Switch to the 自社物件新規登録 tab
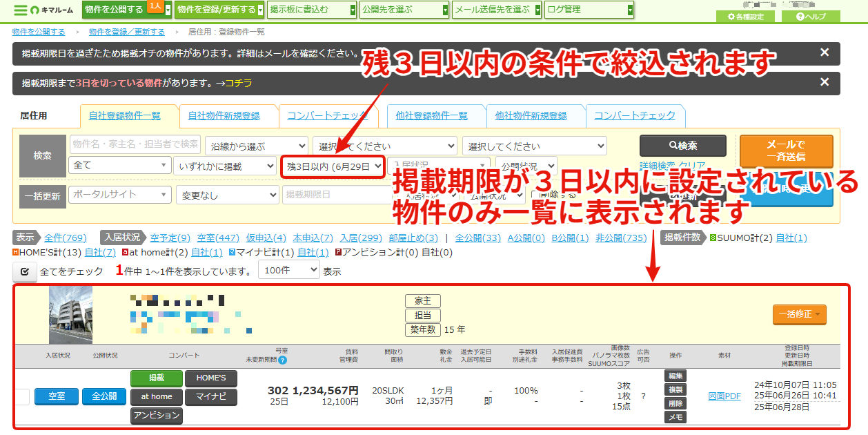The height and width of the screenshot is (435, 868). tap(224, 116)
